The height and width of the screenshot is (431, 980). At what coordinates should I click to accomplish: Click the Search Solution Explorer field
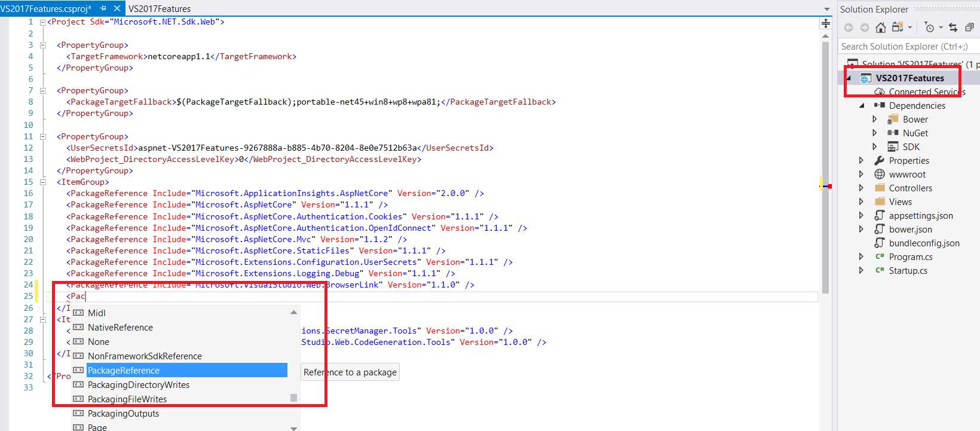[x=909, y=47]
